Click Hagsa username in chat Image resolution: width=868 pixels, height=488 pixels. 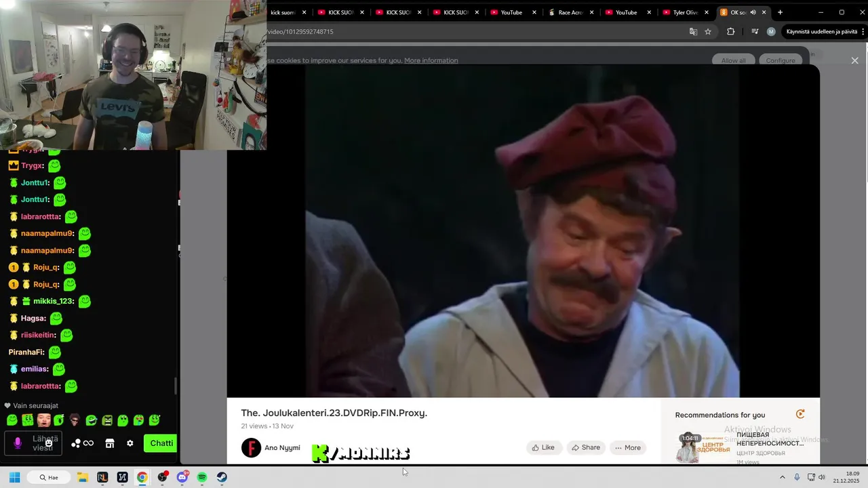tap(33, 318)
